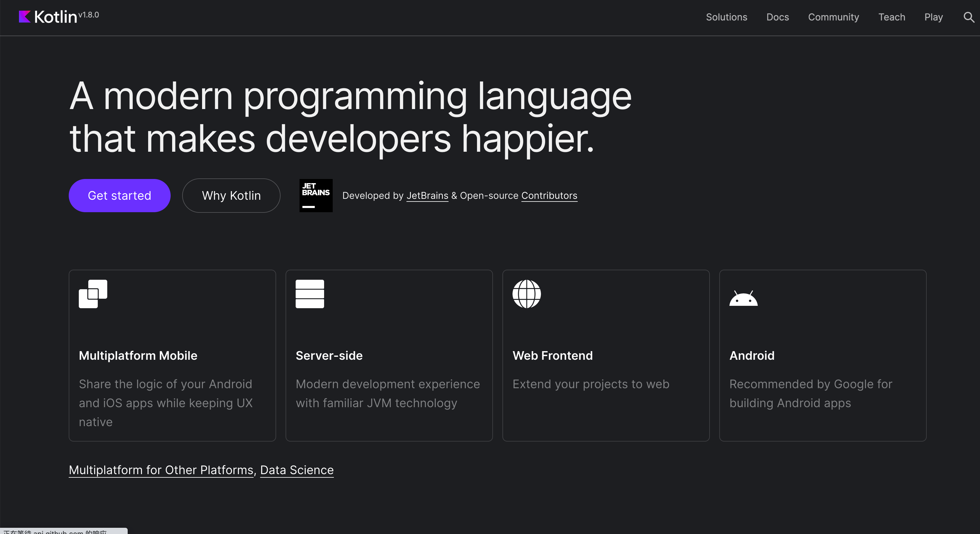This screenshot has width=980, height=534.
Task: Click the Multiplatform Mobile overlapping squares icon
Action: click(93, 294)
